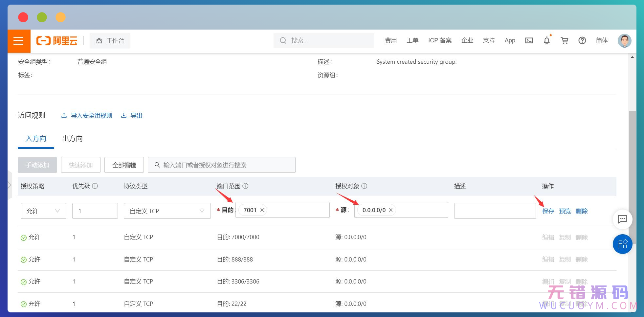Viewport: 644px width, 317px height.
Task: Click the 全部编辑 button
Action: (124, 165)
